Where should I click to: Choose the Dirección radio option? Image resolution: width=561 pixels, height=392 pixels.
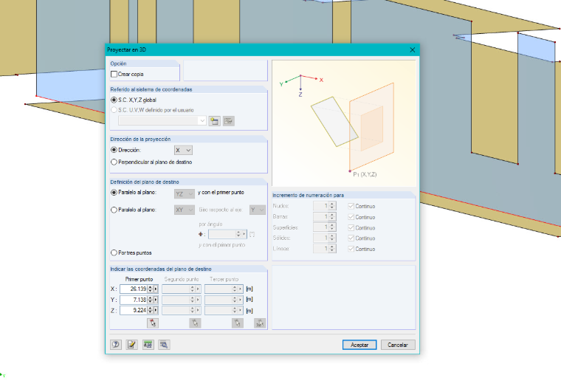tap(114, 150)
